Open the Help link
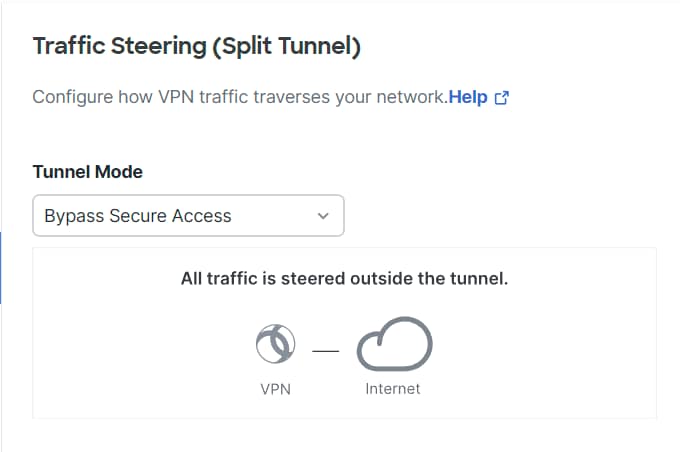Image resolution: width=680 pixels, height=452 pixels. click(x=468, y=97)
